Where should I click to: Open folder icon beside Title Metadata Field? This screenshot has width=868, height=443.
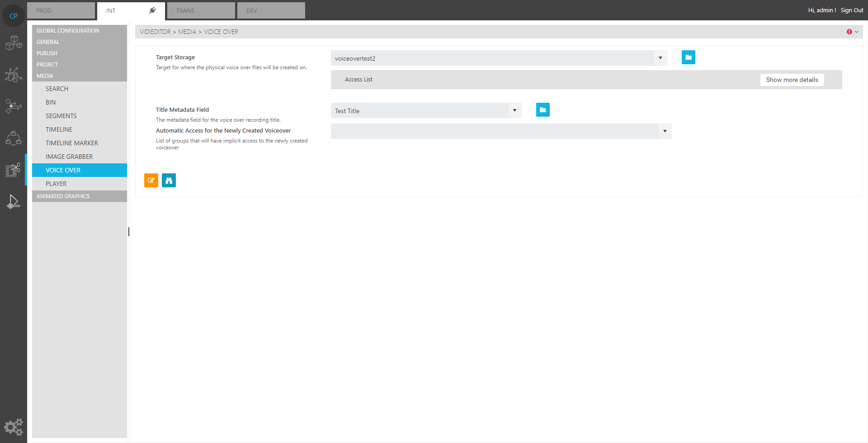[x=542, y=110]
